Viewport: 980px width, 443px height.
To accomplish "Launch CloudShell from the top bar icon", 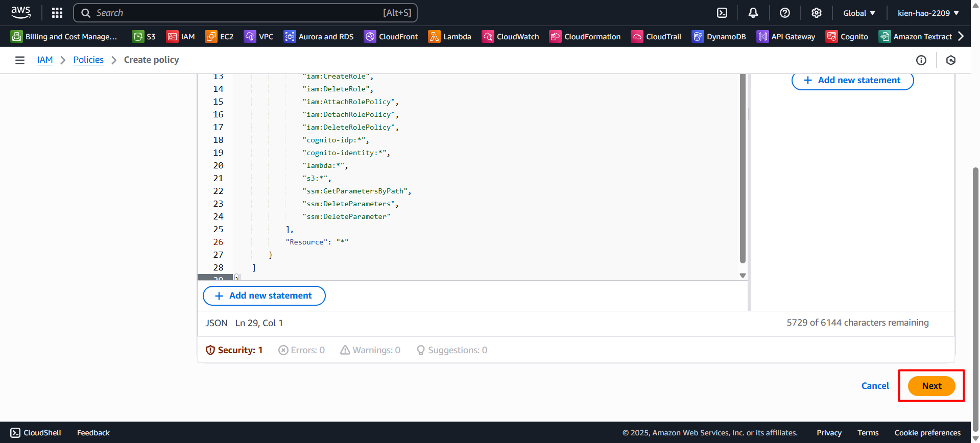I will 722,13.
